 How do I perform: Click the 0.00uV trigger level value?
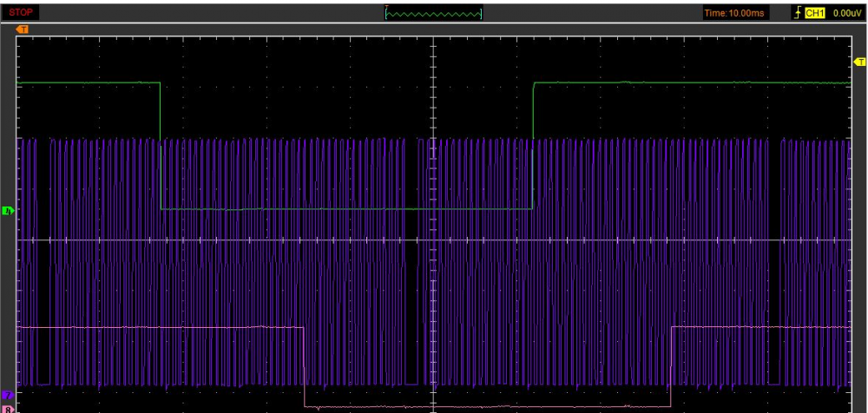[x=846, y=13]
